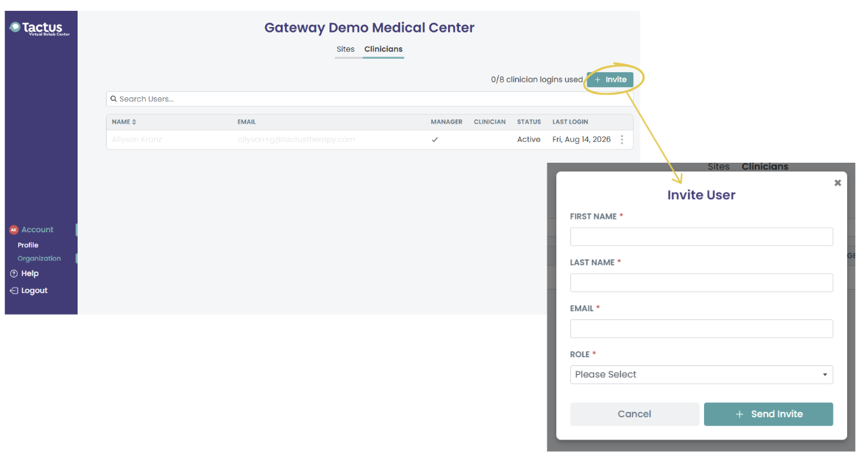Viewport: 868px width, 474px height.
Task: Open Organization in the sidebar
Action: [x=39, y=259]
